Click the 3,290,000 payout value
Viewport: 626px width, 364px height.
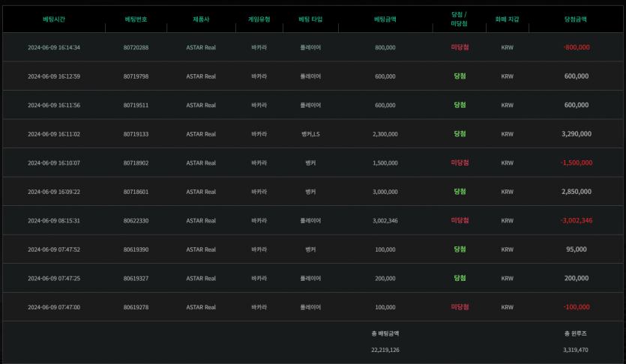tap(576, 134)
